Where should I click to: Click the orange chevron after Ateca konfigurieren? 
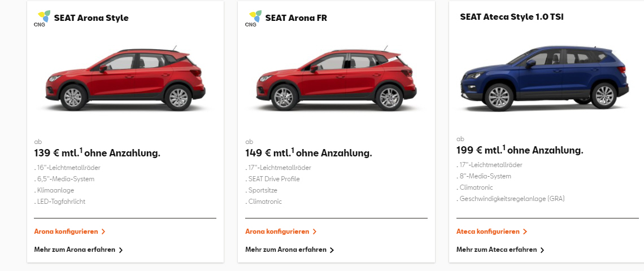tap(525, 231)
